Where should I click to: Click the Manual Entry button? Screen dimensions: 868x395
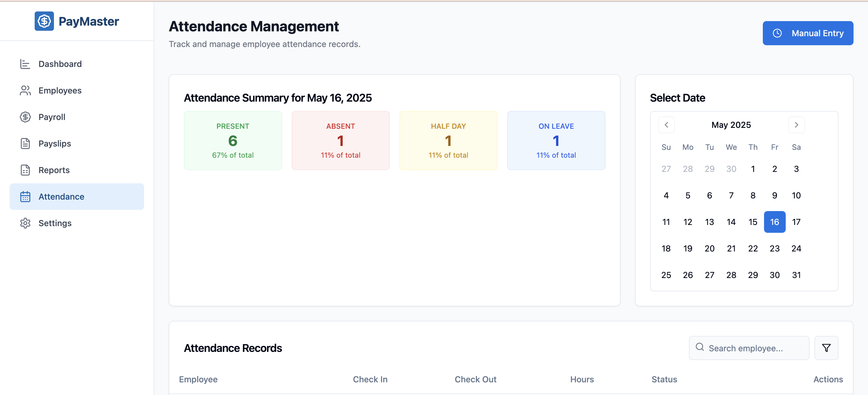(808, 33)
